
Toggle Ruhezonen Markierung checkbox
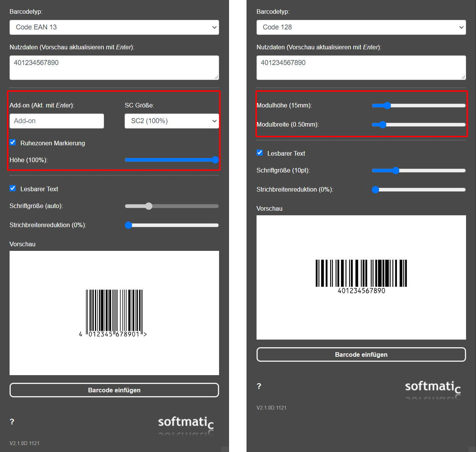coord(13,143)
